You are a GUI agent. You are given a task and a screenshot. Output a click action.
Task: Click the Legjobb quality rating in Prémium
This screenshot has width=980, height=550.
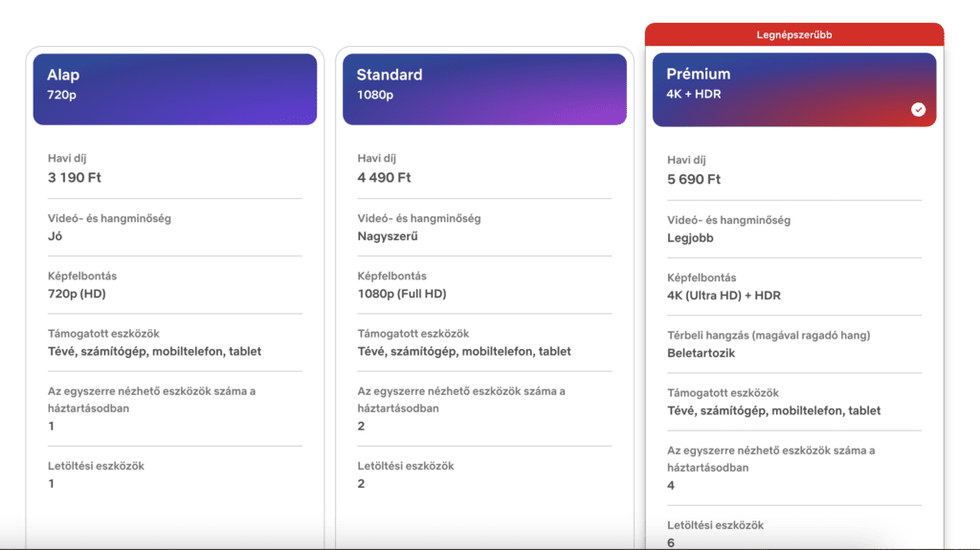point(690,238)
